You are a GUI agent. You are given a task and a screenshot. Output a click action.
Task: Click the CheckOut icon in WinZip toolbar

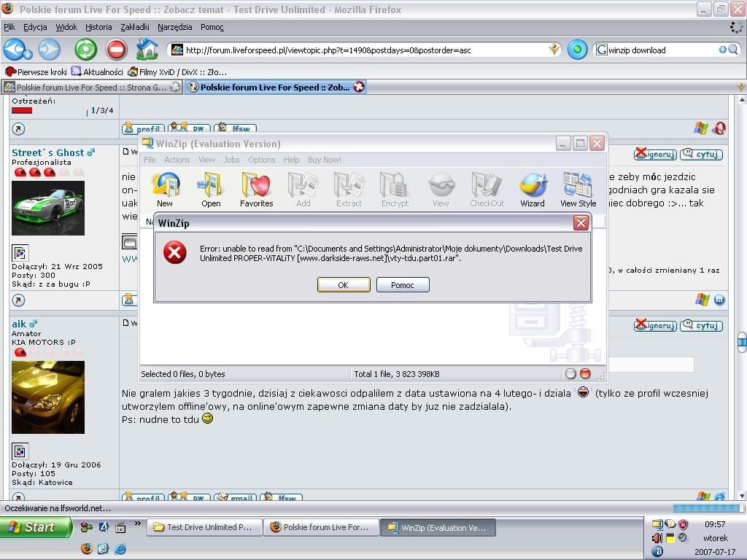click(487, 190)
